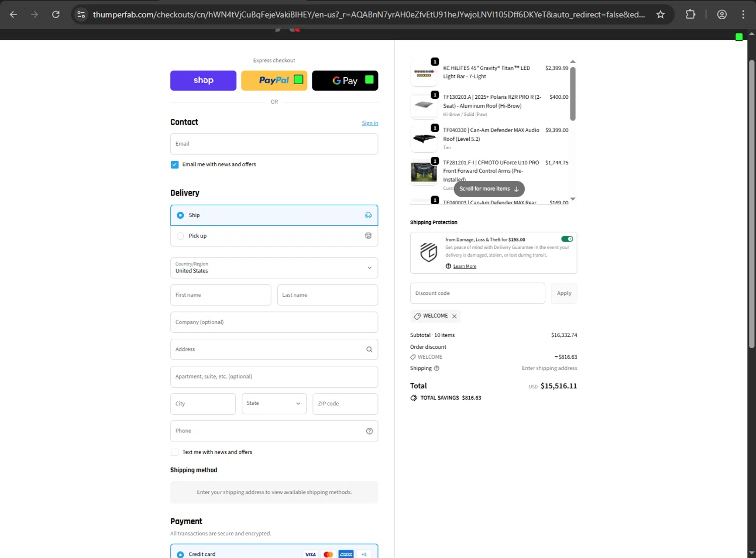Click the City field
Image resolution: width=756 pixels, height=558 pixels.
(x=203, y=404)
